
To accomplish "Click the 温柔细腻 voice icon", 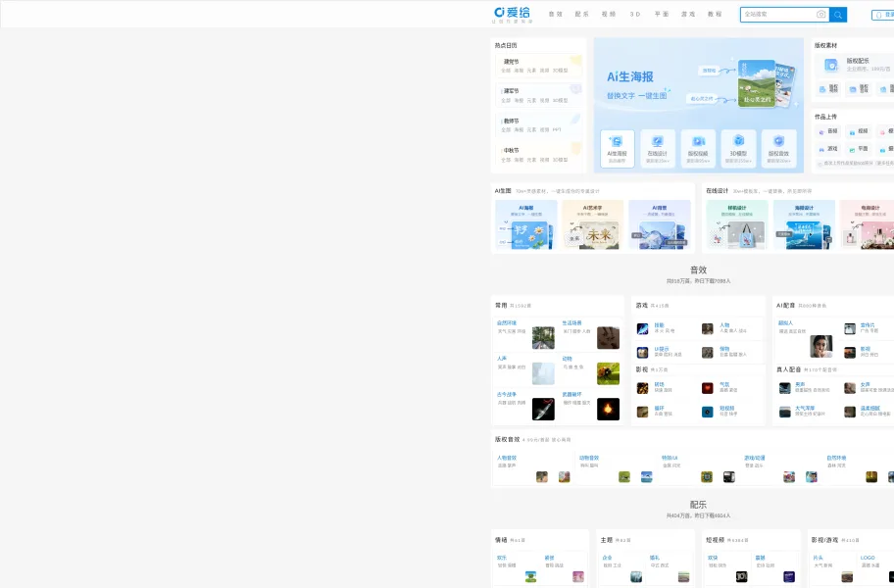I will [x=850, y=412].
